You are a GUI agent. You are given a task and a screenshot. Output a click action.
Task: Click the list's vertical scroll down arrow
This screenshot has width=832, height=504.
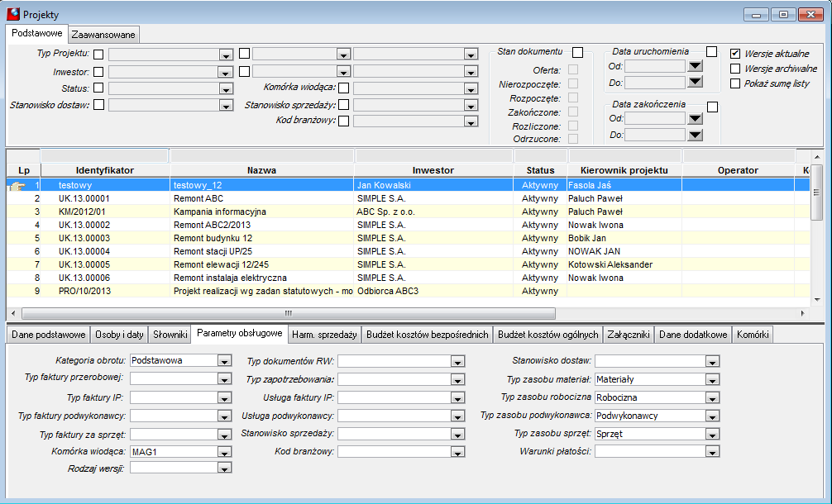(x=817, y=299)
